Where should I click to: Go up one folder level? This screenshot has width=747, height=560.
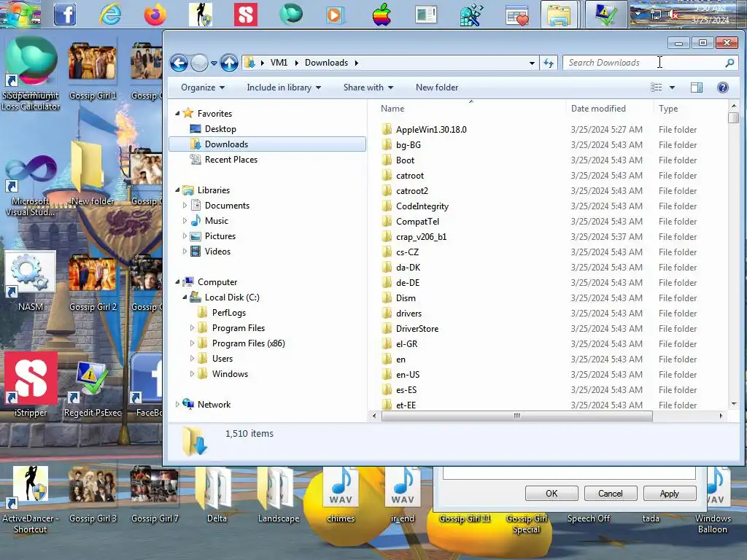point(229,63)
